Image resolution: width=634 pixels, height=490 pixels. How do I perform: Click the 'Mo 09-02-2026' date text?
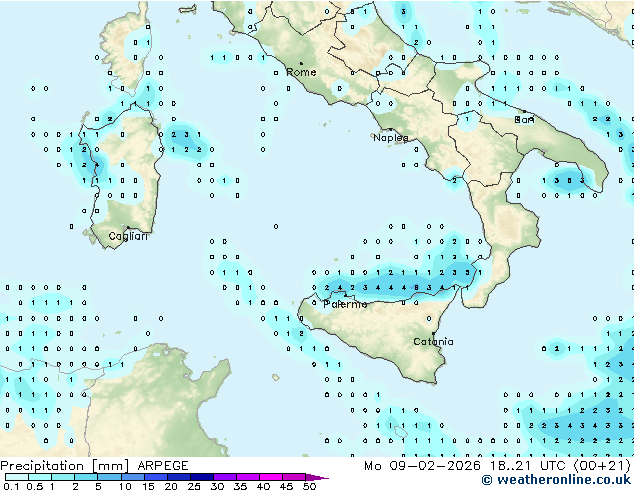tap(423, 466)
